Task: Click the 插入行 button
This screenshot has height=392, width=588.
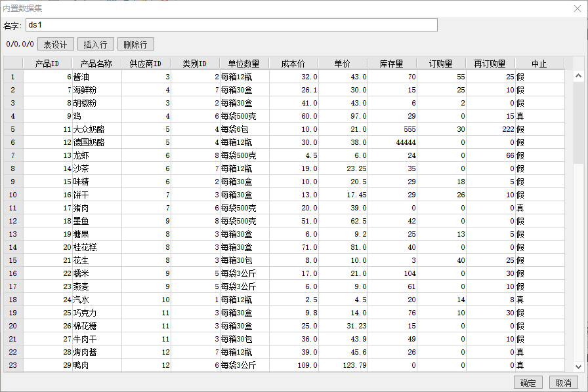Action: point(95,45)
